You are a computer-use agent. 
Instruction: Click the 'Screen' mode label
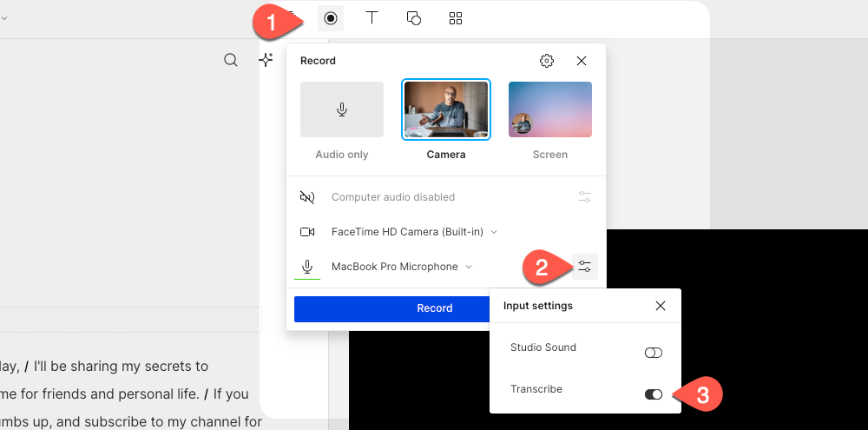[550, 155]
